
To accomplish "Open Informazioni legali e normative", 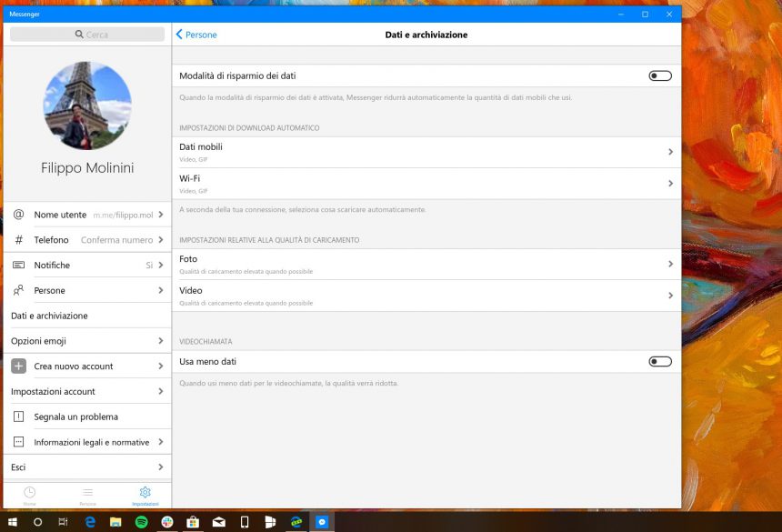I will coord(87,442).
